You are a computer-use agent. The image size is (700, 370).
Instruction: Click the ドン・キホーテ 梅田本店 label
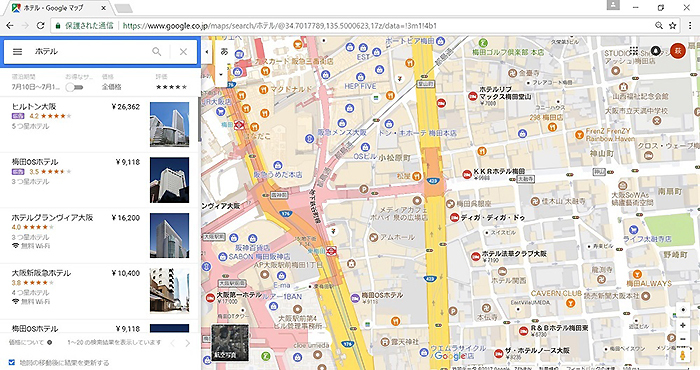pyautogui.click(x=417, y=133)
